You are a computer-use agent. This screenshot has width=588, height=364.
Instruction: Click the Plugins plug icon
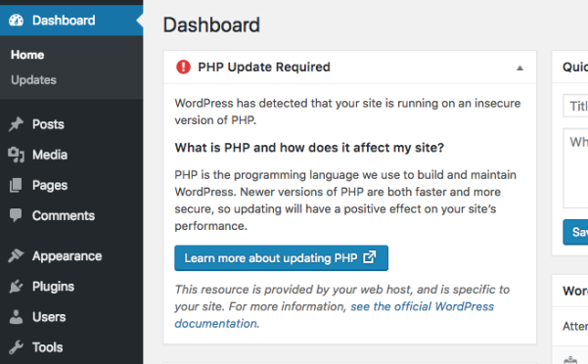pyautogui.click(x=16, y=287)
